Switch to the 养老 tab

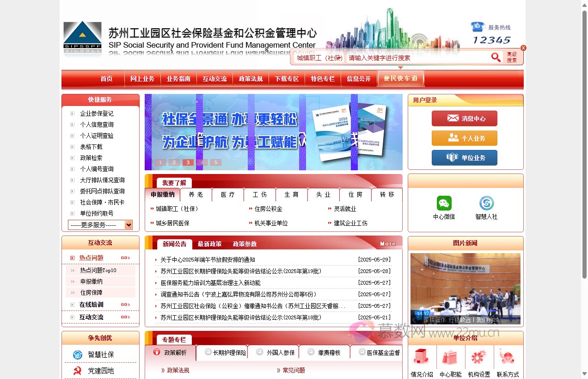(x=196, y=195)
